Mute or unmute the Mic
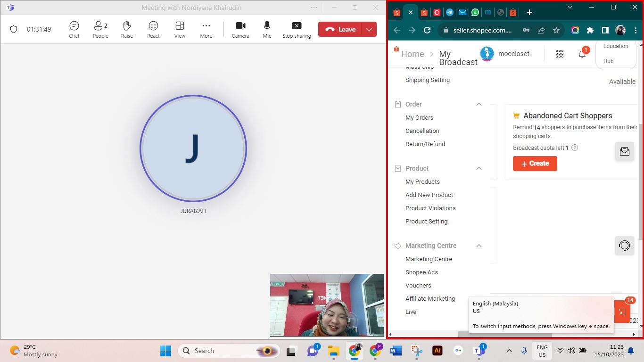This screenshot has height=362, width=644. (267, 29)
